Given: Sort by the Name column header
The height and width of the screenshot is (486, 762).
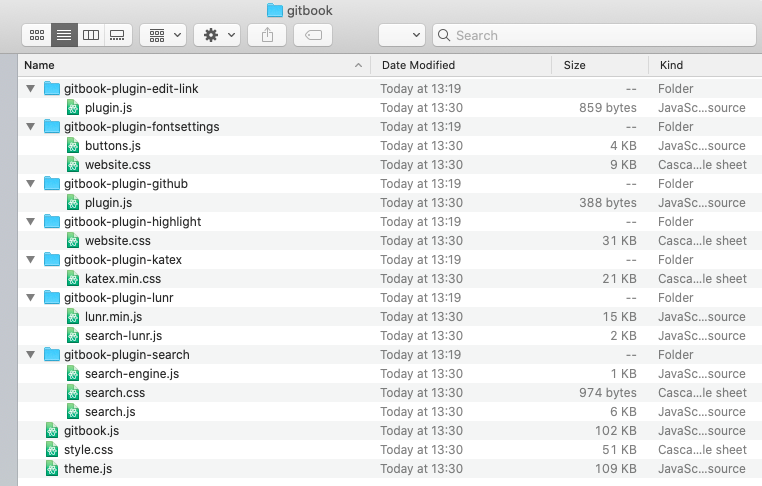Looking at the screenshot, I should pyautogui.click(x=194, y=65).
